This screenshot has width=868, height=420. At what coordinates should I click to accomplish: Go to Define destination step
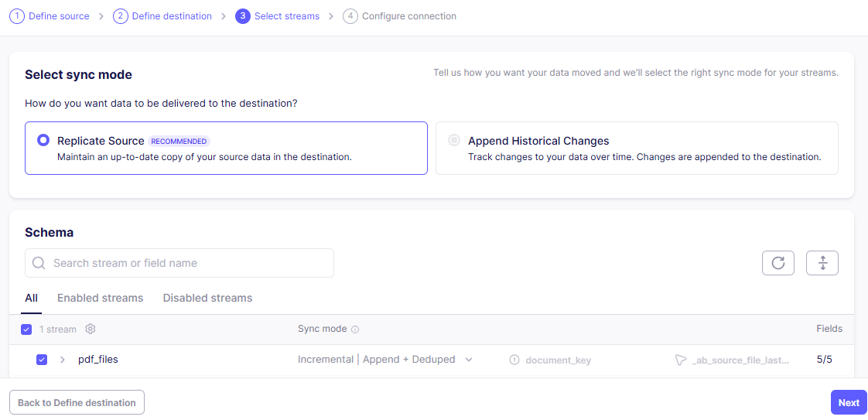pos(171,15)
